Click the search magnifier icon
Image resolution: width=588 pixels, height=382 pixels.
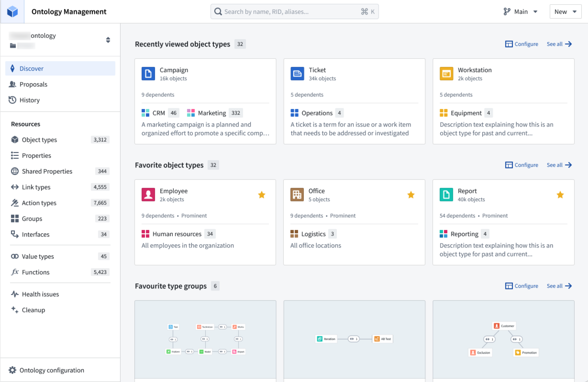[x=218, y=12]
